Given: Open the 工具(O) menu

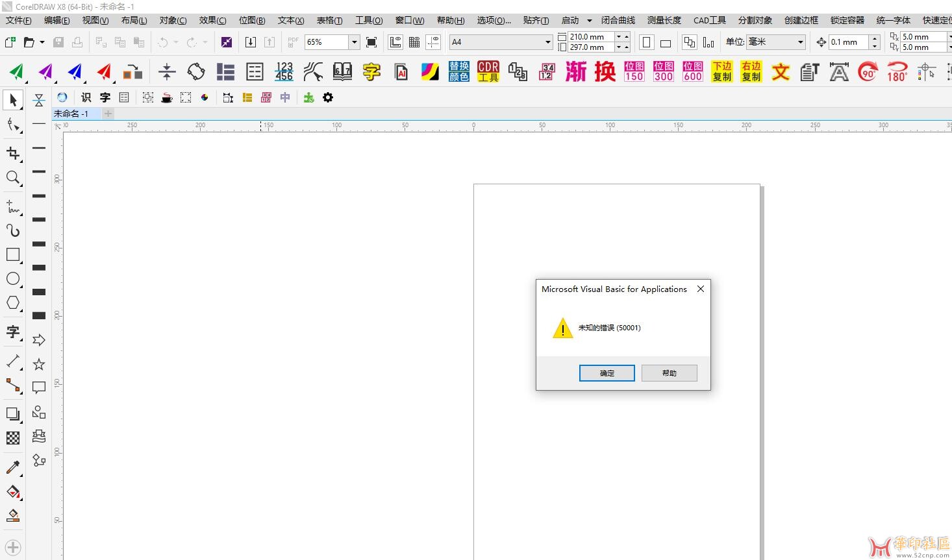Looking at the screenshot, I should pos(369,21).
